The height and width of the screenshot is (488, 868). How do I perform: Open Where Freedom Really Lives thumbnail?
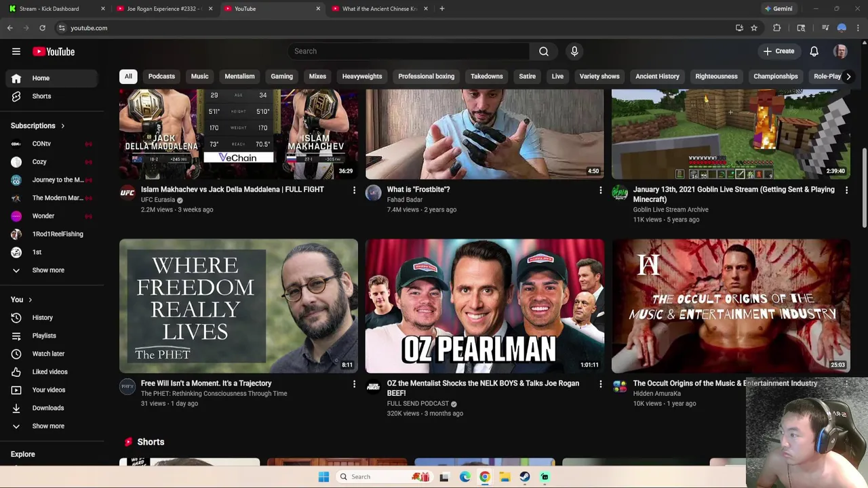(239, 306)
